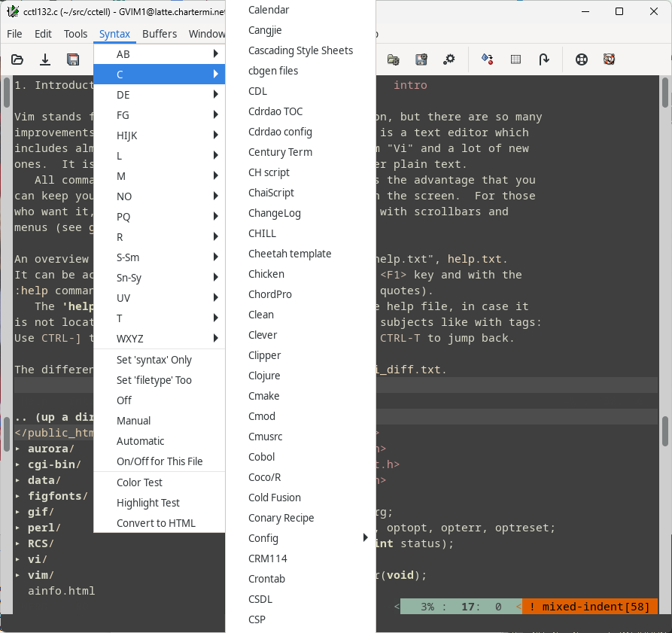
Task: Click the Run Script gear icon
Action: click(449, 59)
